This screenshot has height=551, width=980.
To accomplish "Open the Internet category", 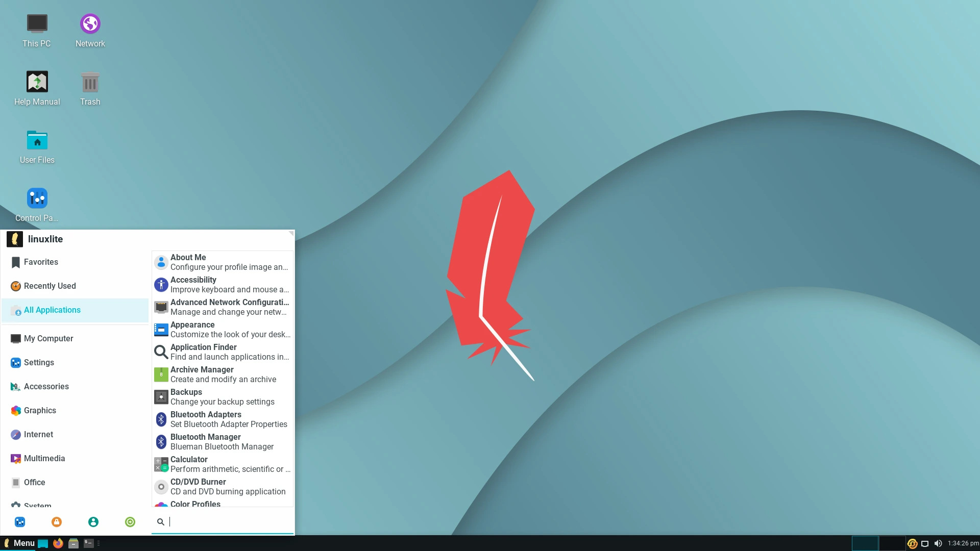I will 75,435.
